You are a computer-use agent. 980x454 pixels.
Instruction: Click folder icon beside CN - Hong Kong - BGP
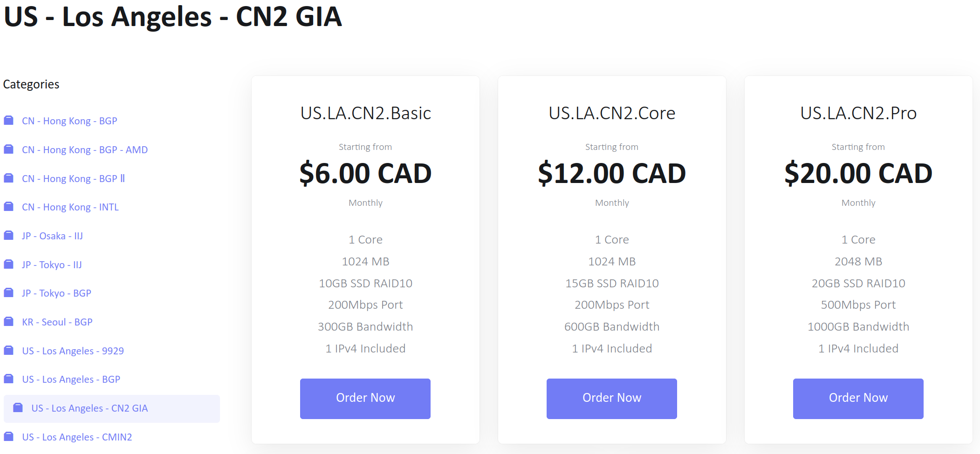pos(8,121)
